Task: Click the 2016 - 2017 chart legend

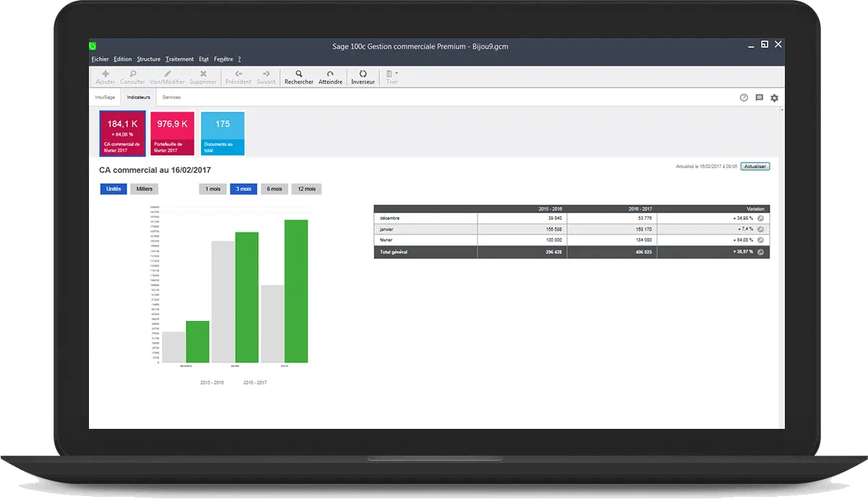Action: [255, 383]
